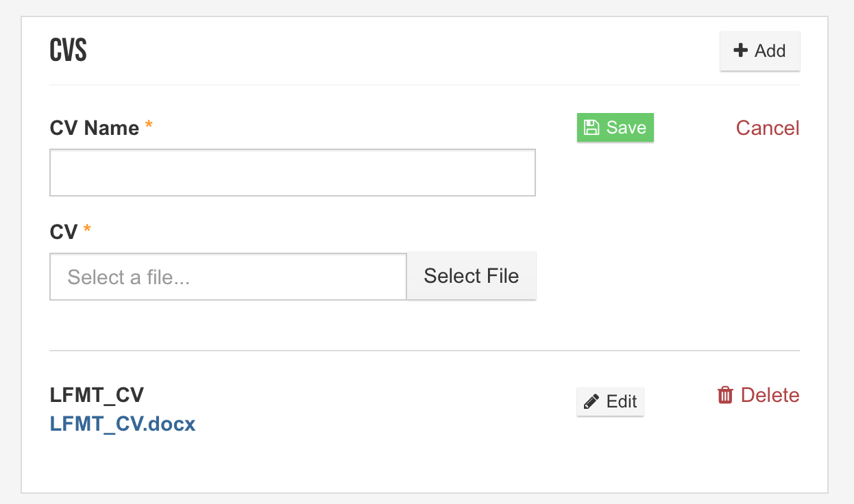Open file chooser with Select File

[472, 276]
